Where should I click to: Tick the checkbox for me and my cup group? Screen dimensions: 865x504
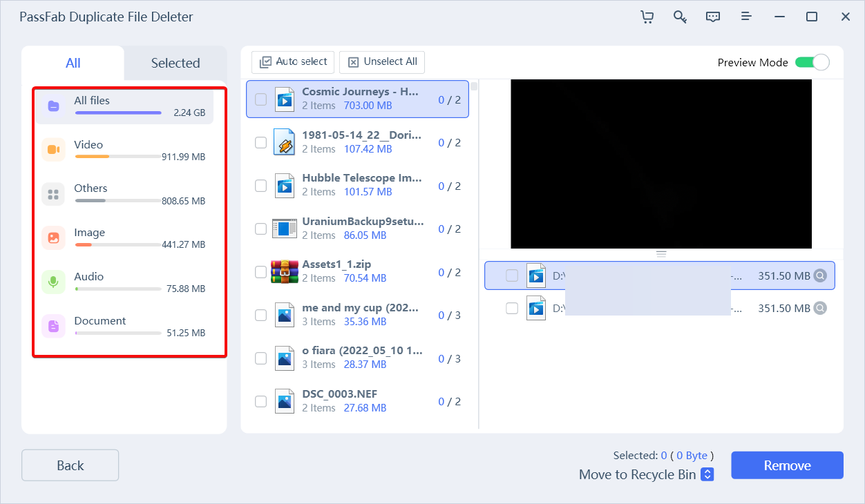coord(260,315)
